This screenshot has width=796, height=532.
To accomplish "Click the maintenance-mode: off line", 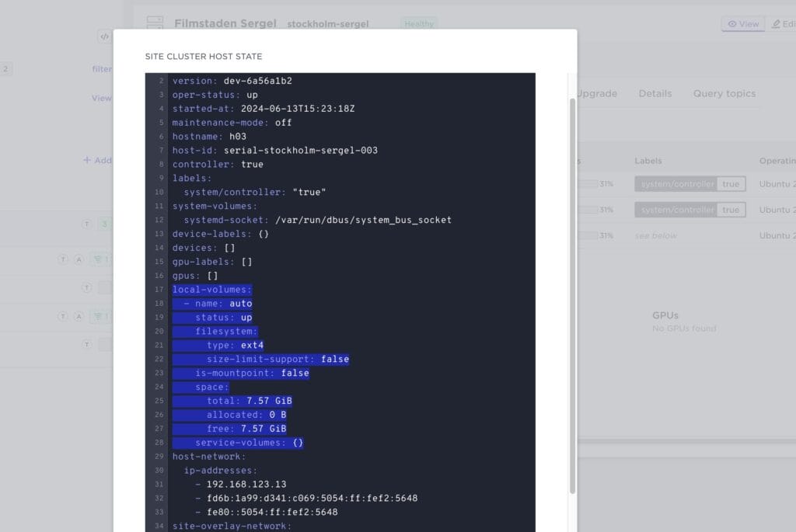I will (x=232, y=123).
